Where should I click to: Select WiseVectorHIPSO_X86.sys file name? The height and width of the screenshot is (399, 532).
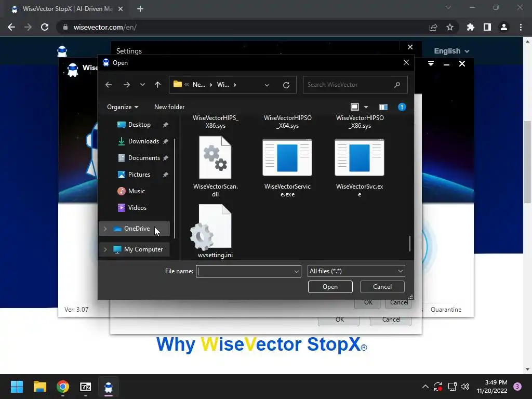point(360,122)
